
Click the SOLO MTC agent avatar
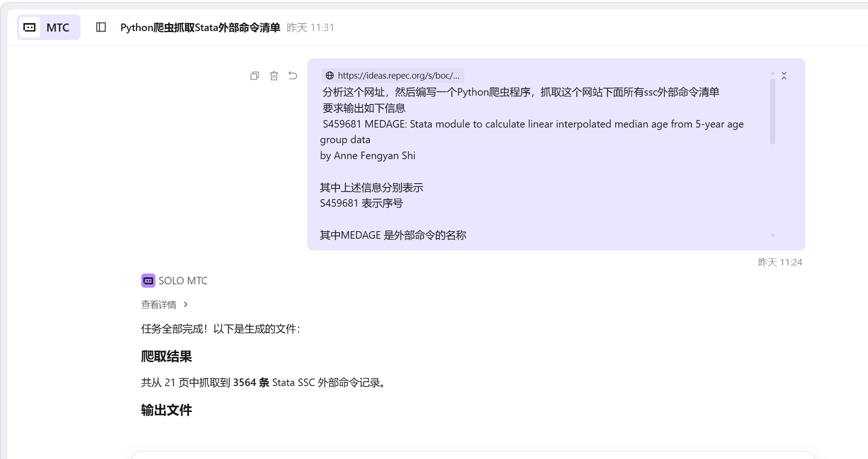[148, 281]
